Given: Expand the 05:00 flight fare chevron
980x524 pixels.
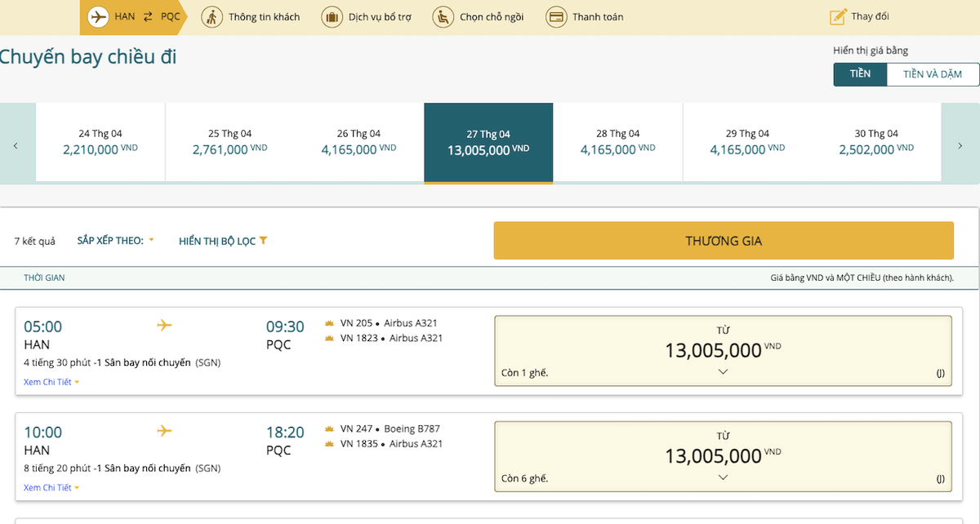Looking at the screenshot, I should point(723,372).
